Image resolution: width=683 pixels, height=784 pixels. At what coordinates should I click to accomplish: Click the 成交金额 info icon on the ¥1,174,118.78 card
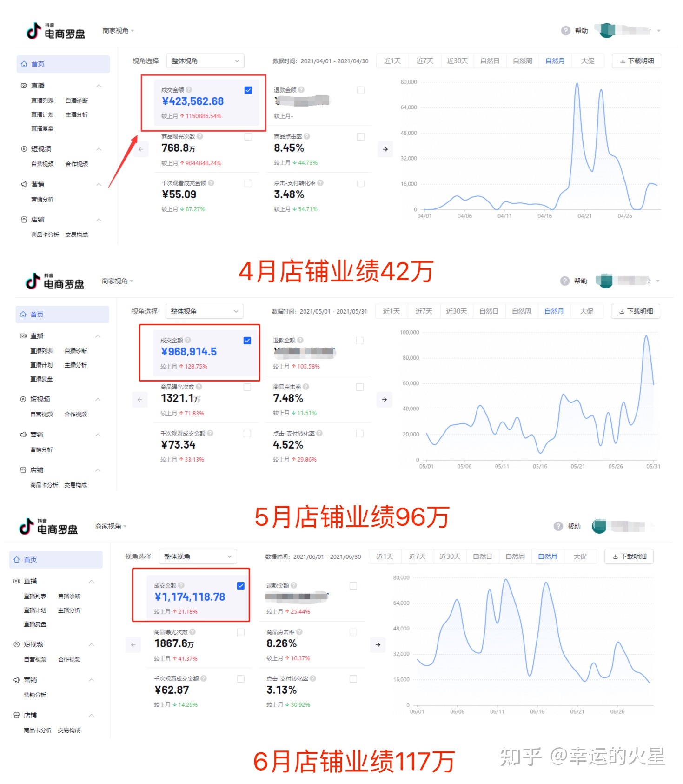[x=181, y=585]
